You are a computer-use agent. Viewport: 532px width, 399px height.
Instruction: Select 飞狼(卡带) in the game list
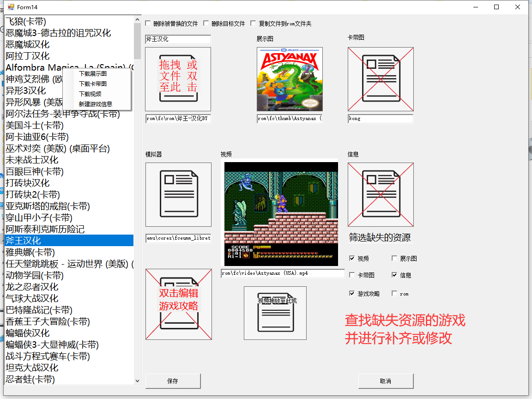tap(69, 21)
